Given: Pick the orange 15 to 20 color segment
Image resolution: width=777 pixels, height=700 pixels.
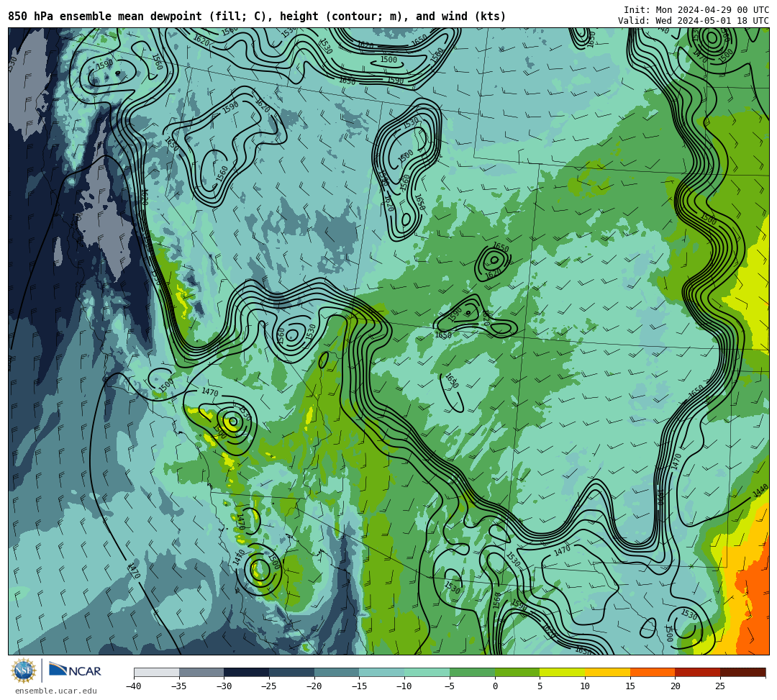Looking at the screenshot, I should tap(653, 672).
